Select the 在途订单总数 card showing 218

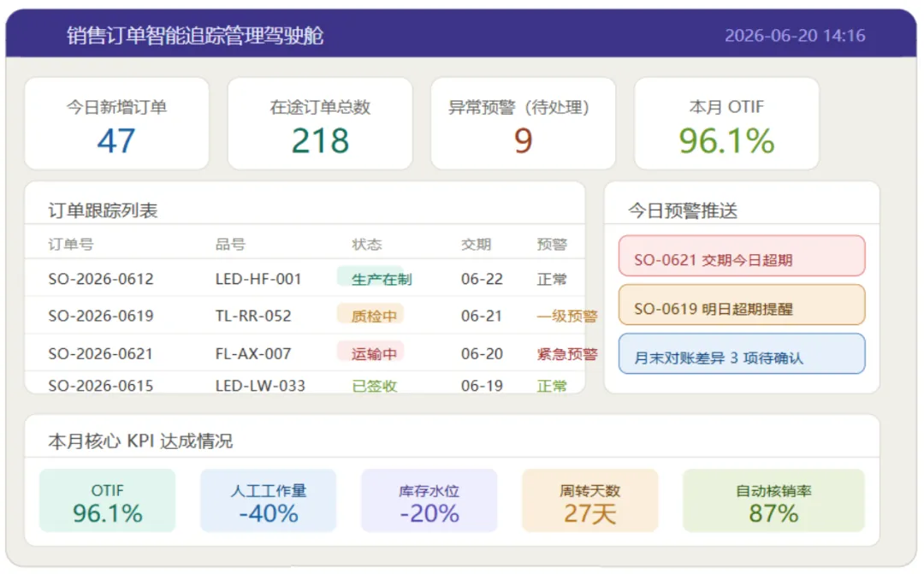320,124
